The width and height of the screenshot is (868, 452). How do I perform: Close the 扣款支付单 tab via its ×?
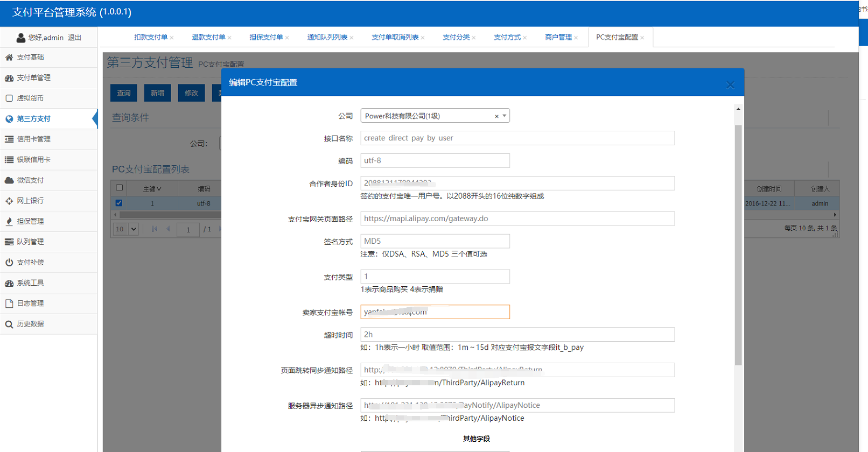172,38
